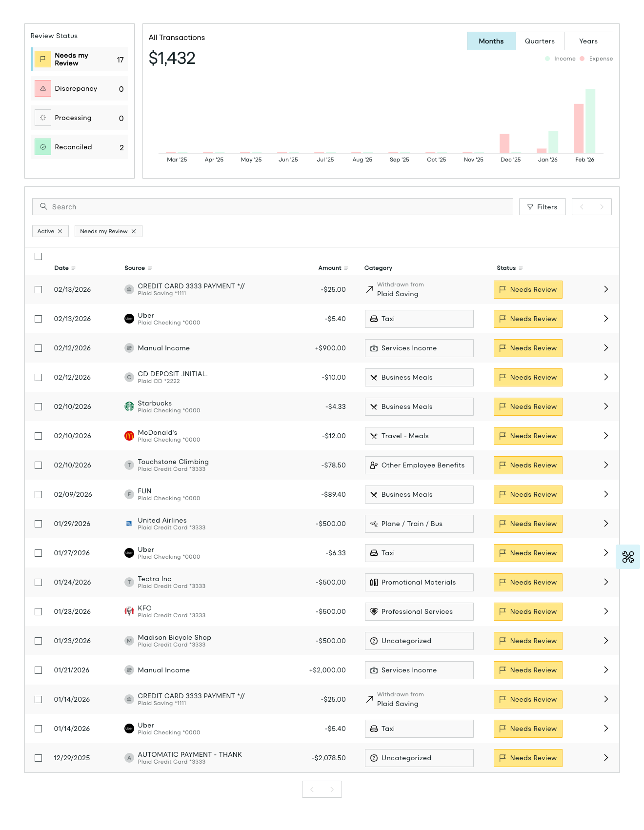
Task: Tick the CD DEPOSIT .INITIAL. row checkbox
Action: point(39,377)
